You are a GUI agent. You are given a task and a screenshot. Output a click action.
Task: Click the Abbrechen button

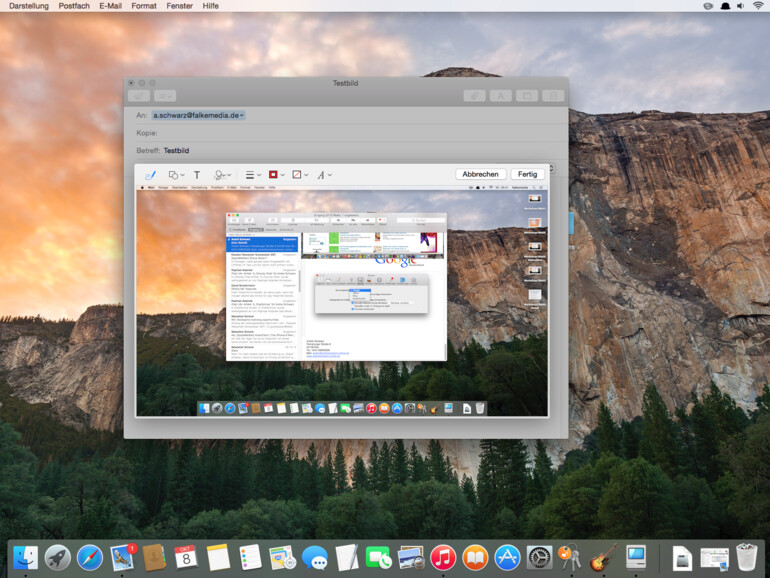480,174
